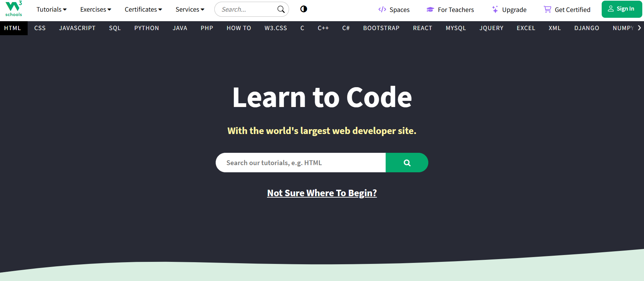644x281 pixels.
Task: Toggle dark mode contrast icon
Action: coord(304,9)
